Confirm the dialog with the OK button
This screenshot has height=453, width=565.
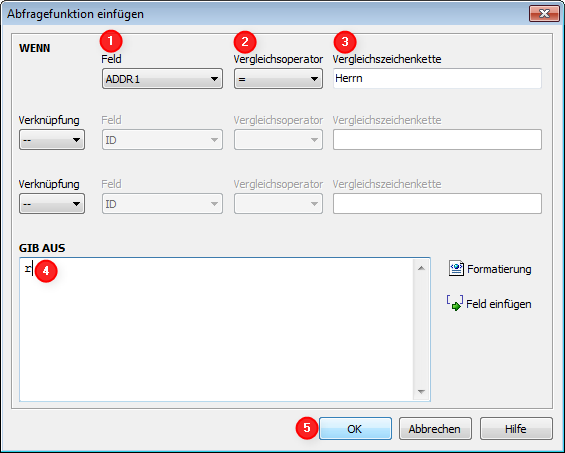[x=355, y=428]
